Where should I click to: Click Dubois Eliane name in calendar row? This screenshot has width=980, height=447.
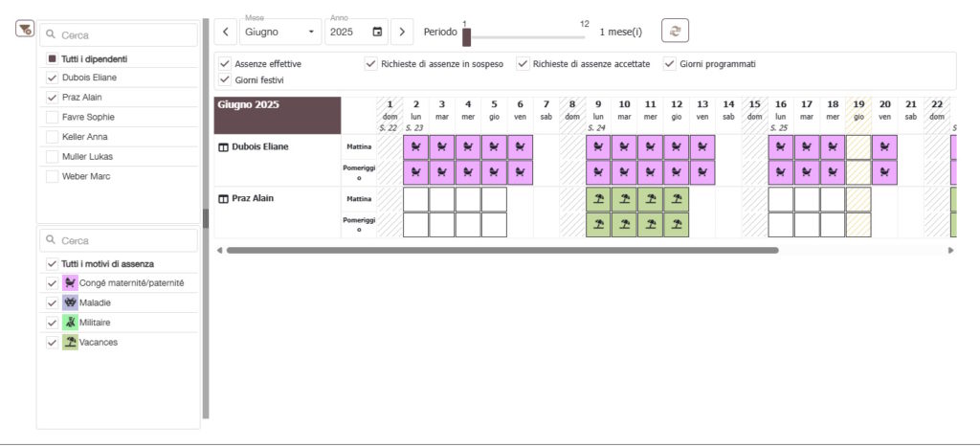260,147
